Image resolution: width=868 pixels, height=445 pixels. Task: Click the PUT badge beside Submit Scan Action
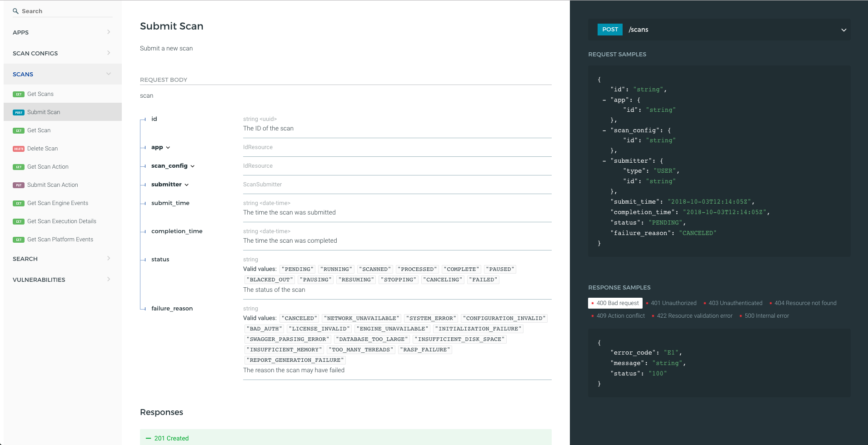click(x=19, y=185)
